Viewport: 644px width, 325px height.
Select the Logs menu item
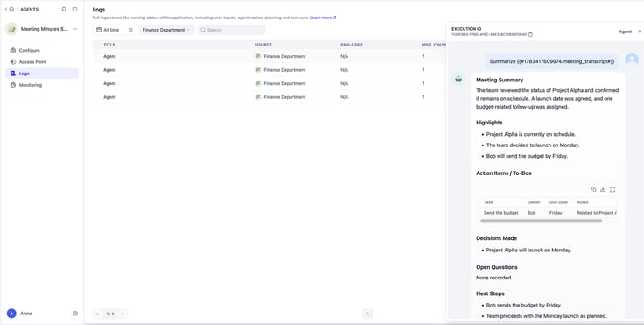click(x=42, y=74)
